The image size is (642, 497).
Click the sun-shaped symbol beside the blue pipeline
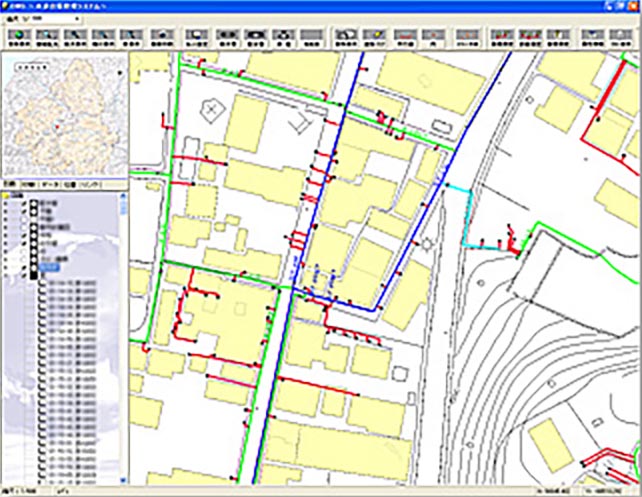pos(427,244)
